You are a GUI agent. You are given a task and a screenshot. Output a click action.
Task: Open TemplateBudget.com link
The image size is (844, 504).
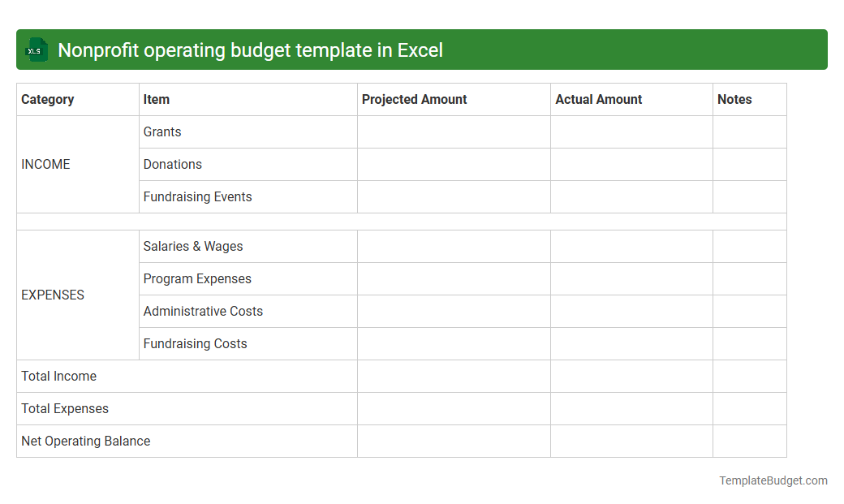772,480
